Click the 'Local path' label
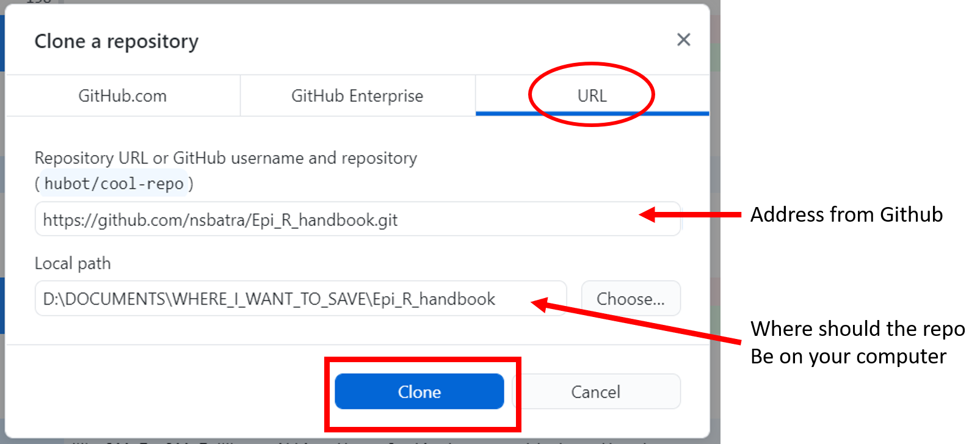Image resolution: width=980 pixels, height=444 pixels. tap(73, 263)
